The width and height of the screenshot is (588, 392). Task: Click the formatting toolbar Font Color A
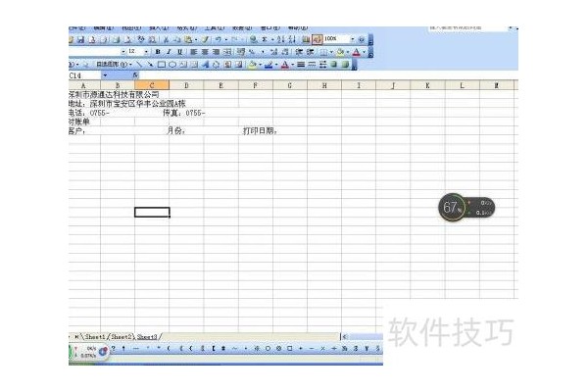pyautogui.click(x=357, y=52)
